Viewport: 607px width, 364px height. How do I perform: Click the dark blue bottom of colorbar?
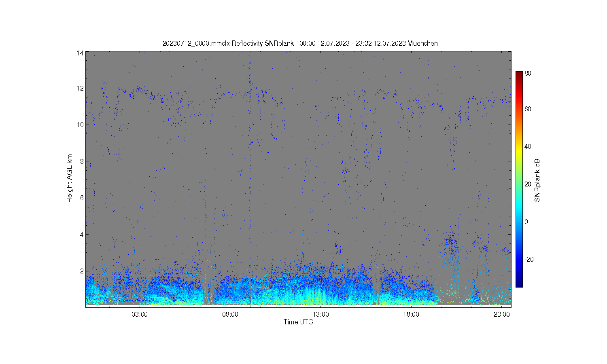pyautogui.click(x=519, y=284)
